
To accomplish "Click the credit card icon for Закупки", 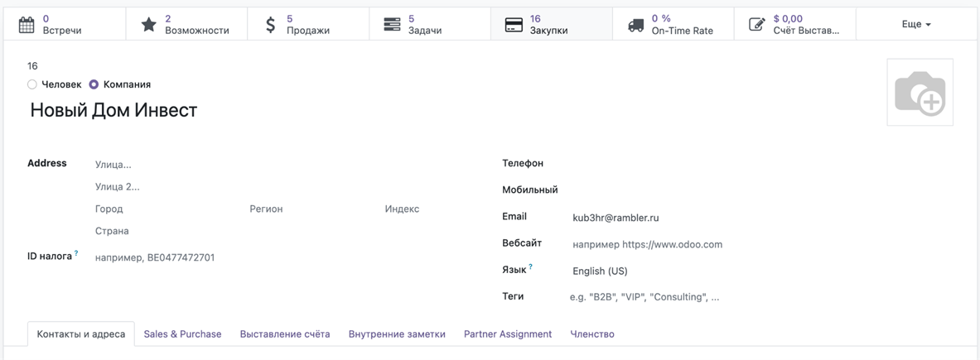I will [514, 25].
